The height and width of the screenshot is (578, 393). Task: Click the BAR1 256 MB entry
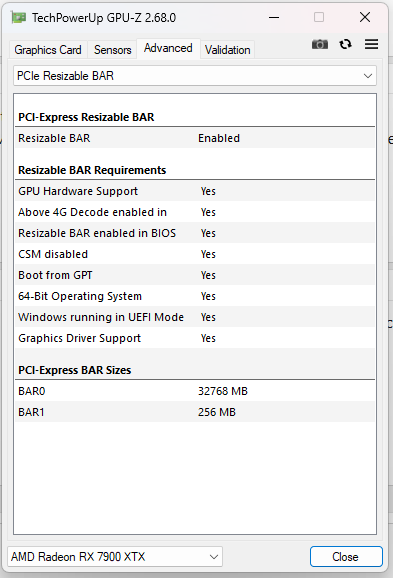pos(195,412)
